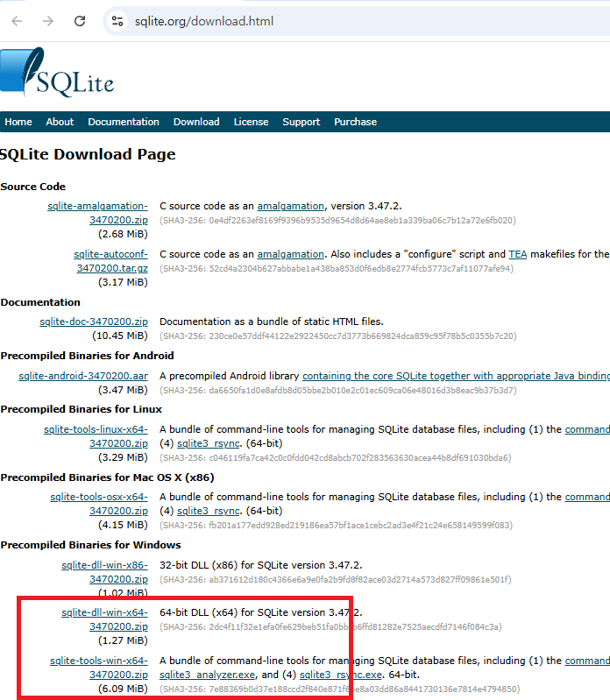Click the '(1.27 MiB)' size text
Viewport: 610px width, 700px height.
[x=123, y=640]
